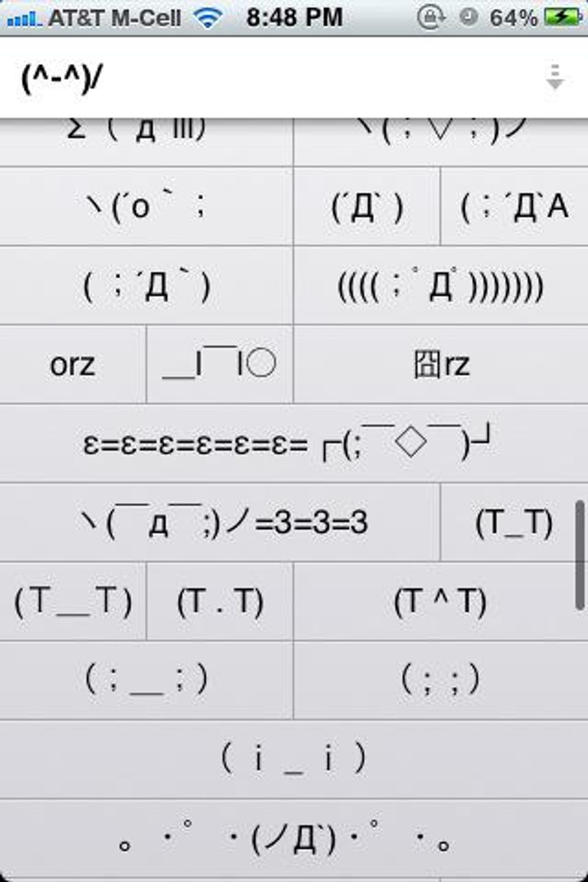This screenshot has height=882, width=588.
Task: Select the (((( ; ゜Д゜ ))))))) trembling emoticon
Action: point(440,286)
